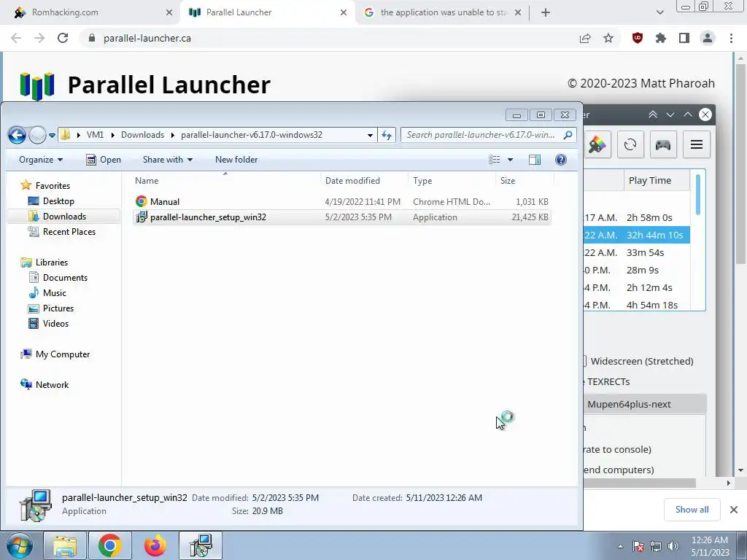Open a new Chrome tab

click(546, 12)
